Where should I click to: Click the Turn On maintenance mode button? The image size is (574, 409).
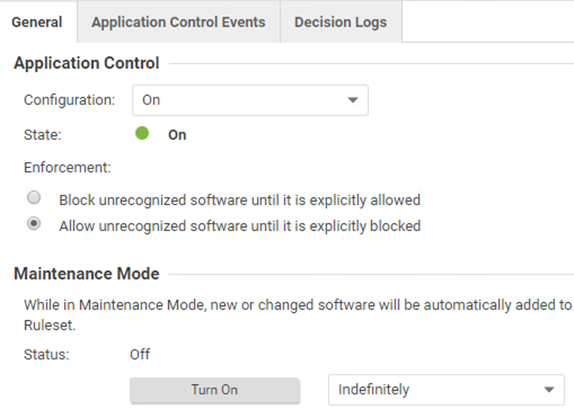coord(215,390)
